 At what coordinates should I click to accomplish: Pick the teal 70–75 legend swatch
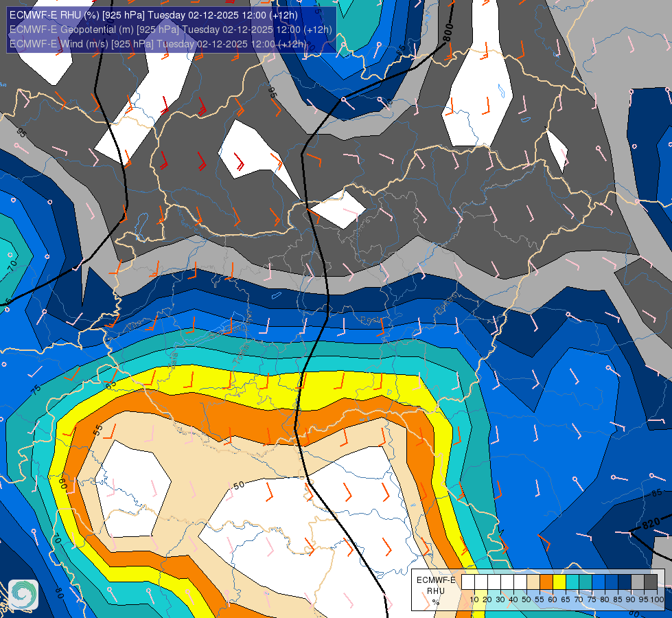click(586, 582)
